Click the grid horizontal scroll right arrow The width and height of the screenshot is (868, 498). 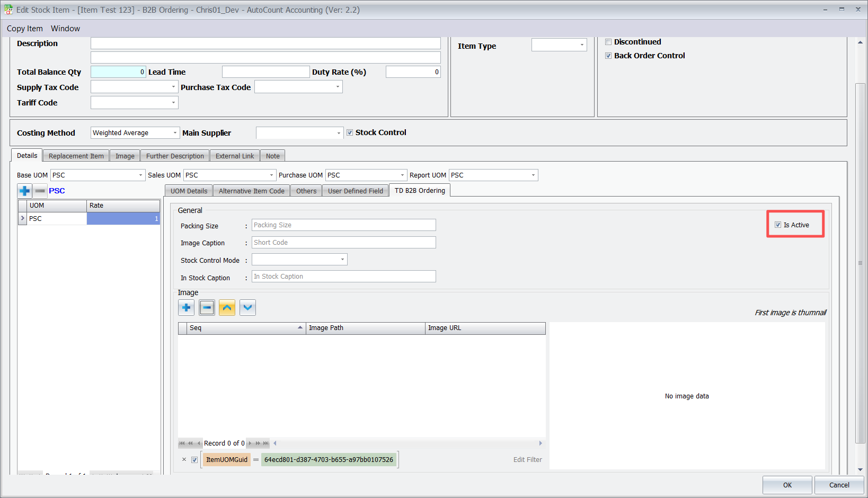coord(541,443)
